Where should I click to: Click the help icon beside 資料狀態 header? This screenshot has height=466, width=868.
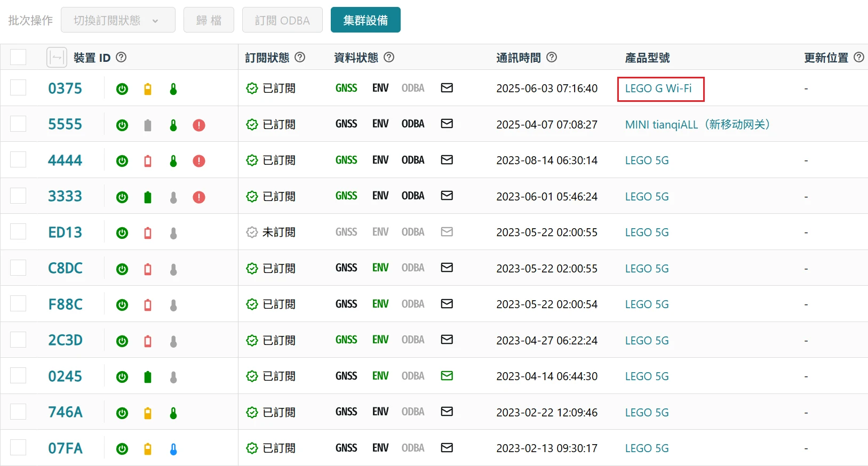[x=389, y=57]
